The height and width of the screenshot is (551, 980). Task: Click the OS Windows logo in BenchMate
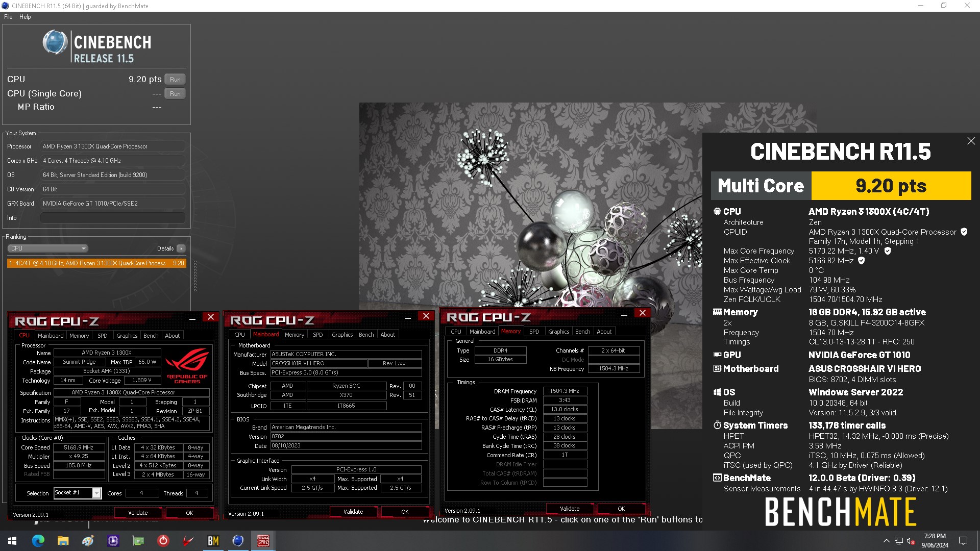[x=717, y=392]
